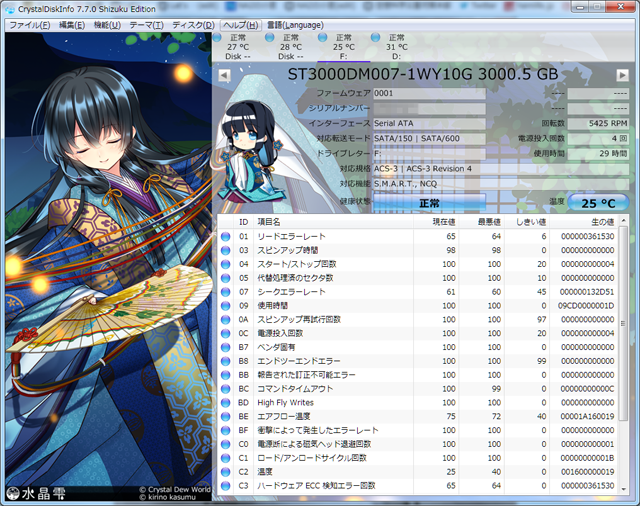Viewport: 640px width, 506px height.
Task: Click status icon of C1 ロード/アンロードサイクル回数
Action: tap(225, 459)
